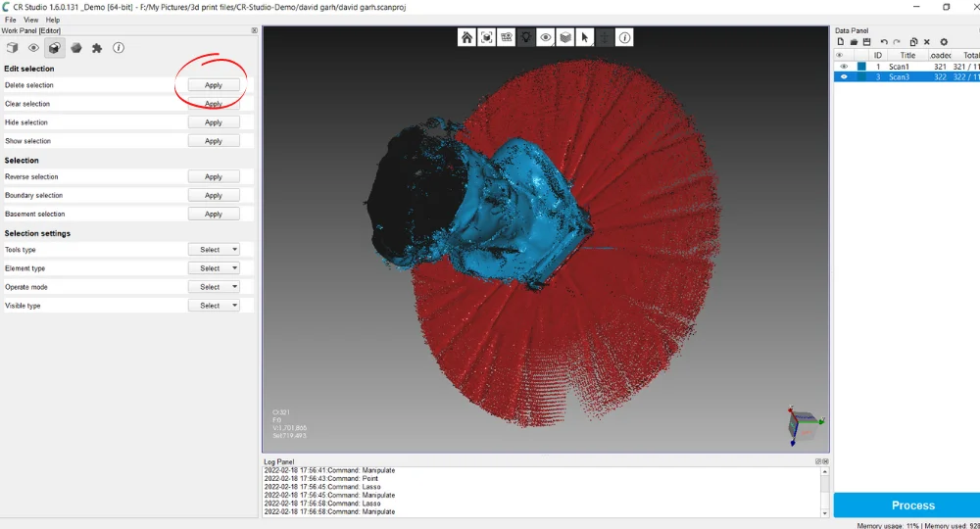The height and width of the screenshot is (529, 980).
Task: Select the arrow pointer tool in viewport toolbar
Action: pos(585,37)
